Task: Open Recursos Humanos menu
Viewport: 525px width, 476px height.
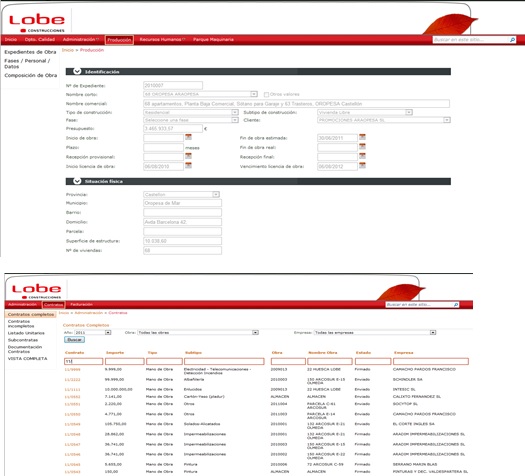Action: tap(162, 39)
